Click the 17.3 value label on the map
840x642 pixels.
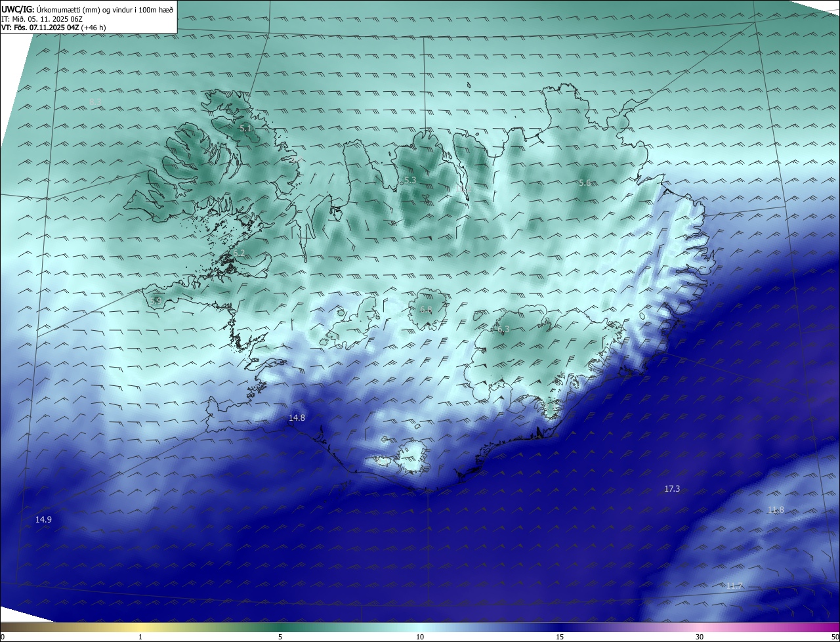672,488
